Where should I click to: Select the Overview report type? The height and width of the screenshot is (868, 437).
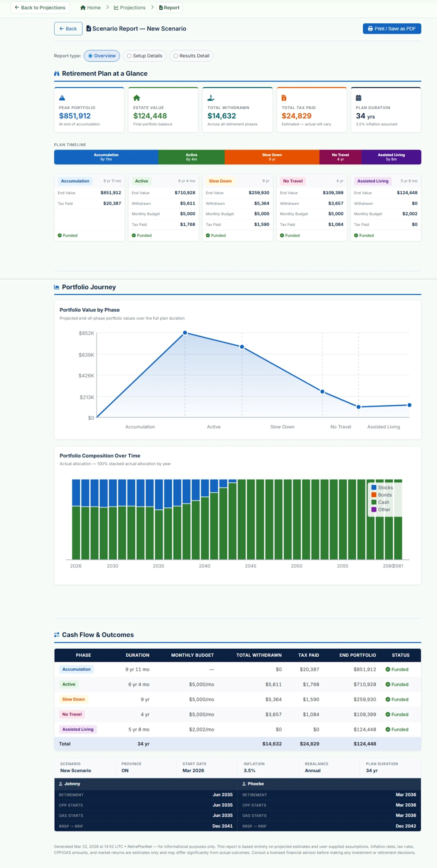[x=102, y=56]
